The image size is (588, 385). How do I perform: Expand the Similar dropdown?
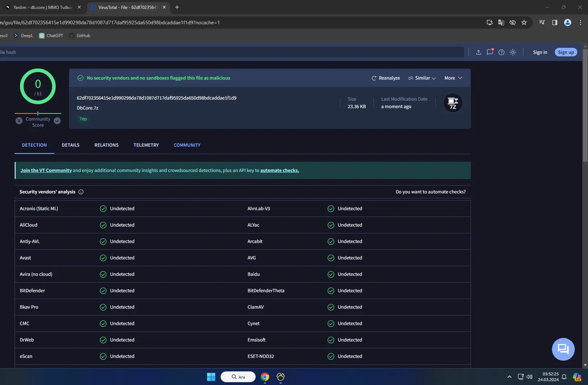[422, 78]
